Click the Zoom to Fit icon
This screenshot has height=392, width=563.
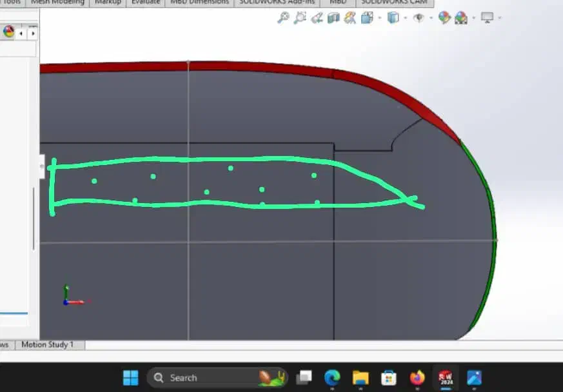283,18
